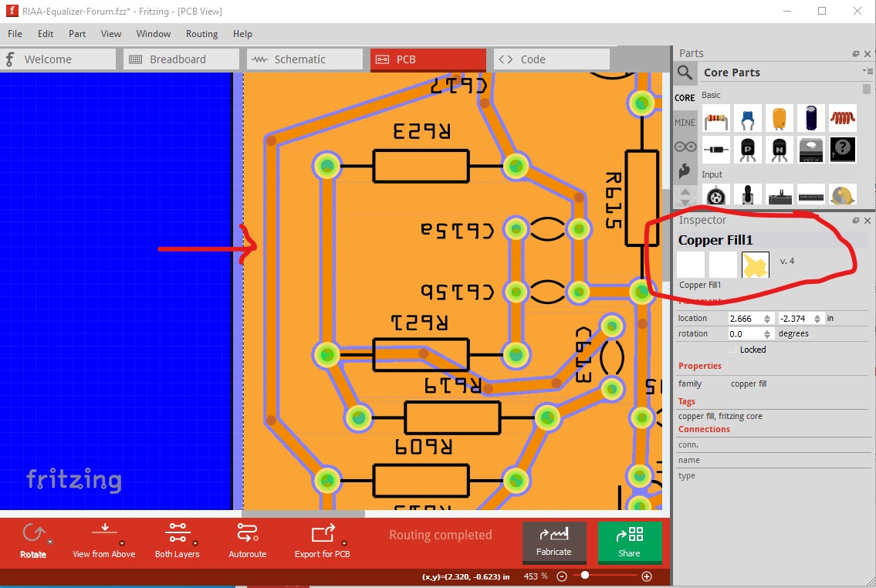
Task: Select the dark electrolytic capacitor part
Action: pos(810,118)
